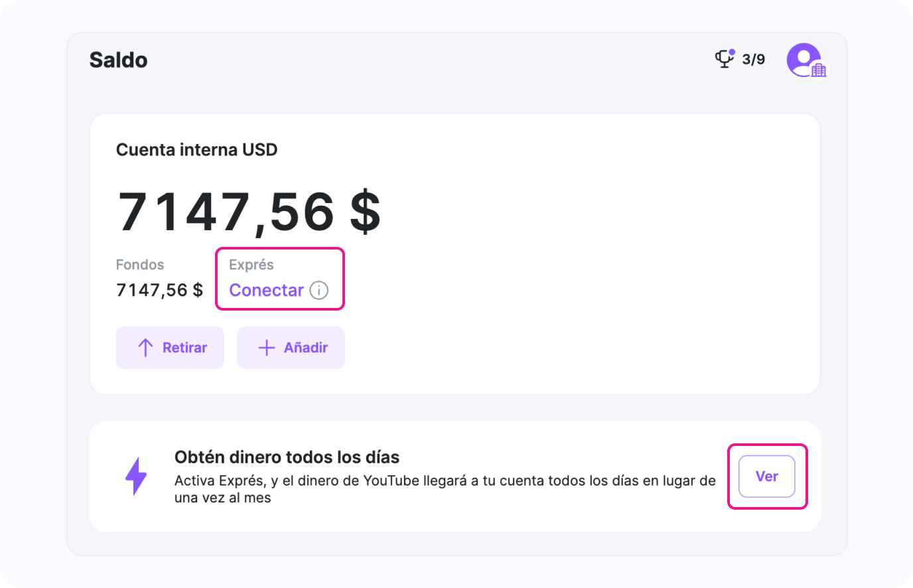Viewport: 913px width, 588px height.
Task: Click the Retirar withdraw button
Action: tap(170, 348)
